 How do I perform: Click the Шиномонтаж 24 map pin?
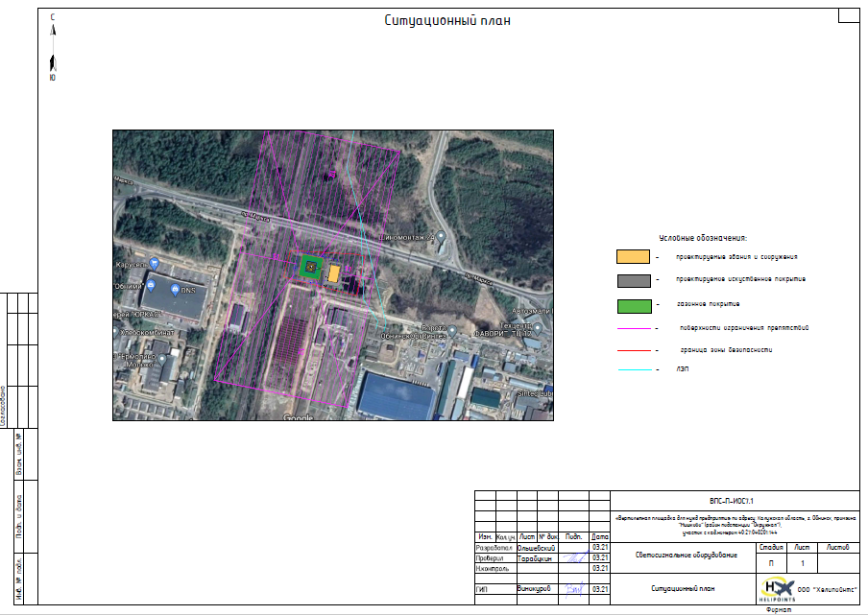(441, 237)
